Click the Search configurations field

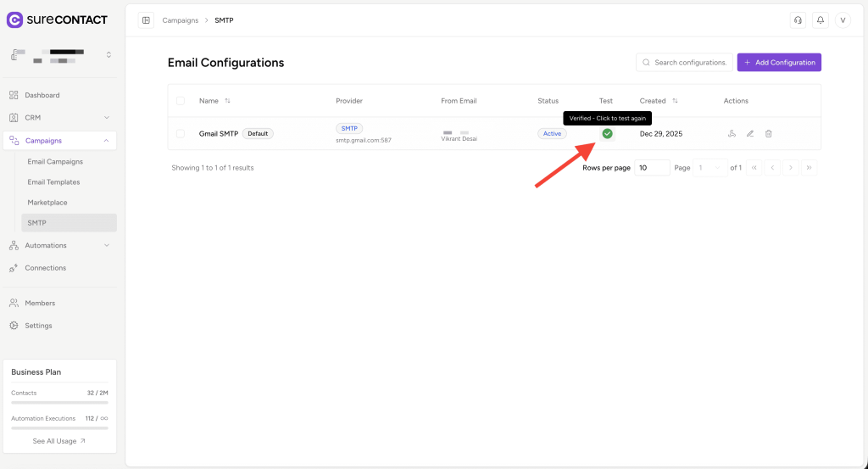pyautogui.click(x=690, y=63)
